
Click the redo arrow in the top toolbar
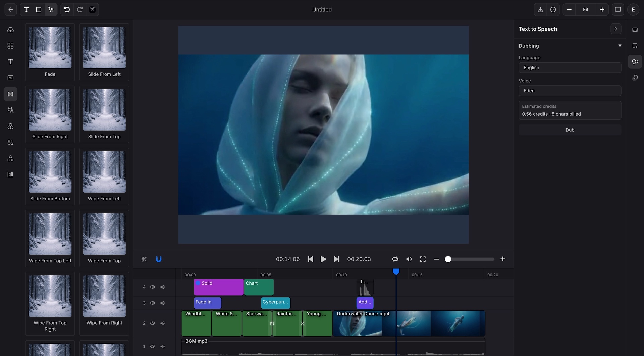pos(79,10)
